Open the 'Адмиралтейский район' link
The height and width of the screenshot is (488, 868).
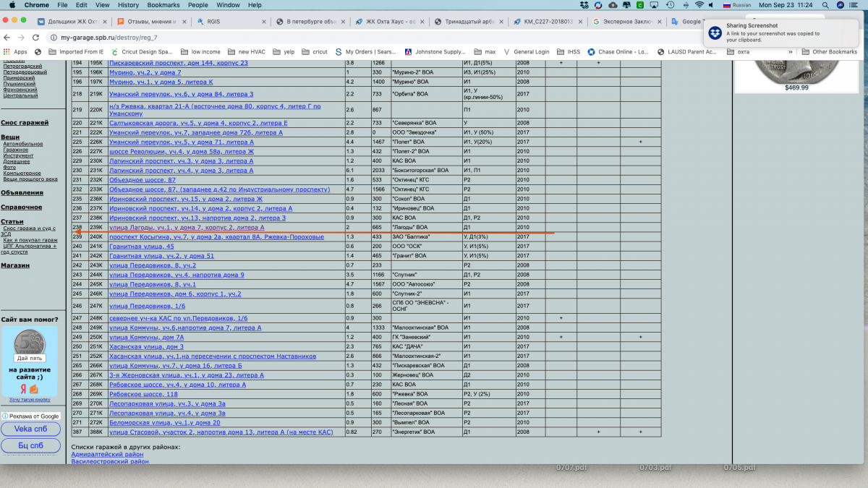pos(108,454)
